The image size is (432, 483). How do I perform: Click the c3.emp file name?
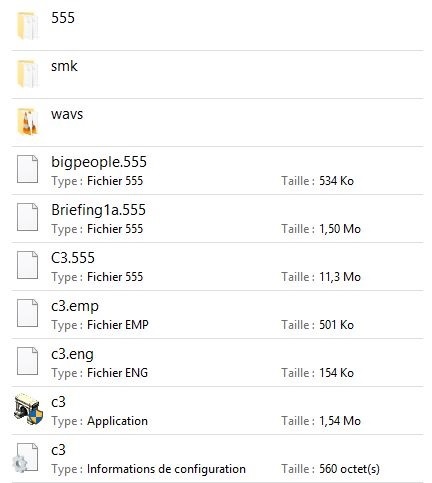point(75,307)
